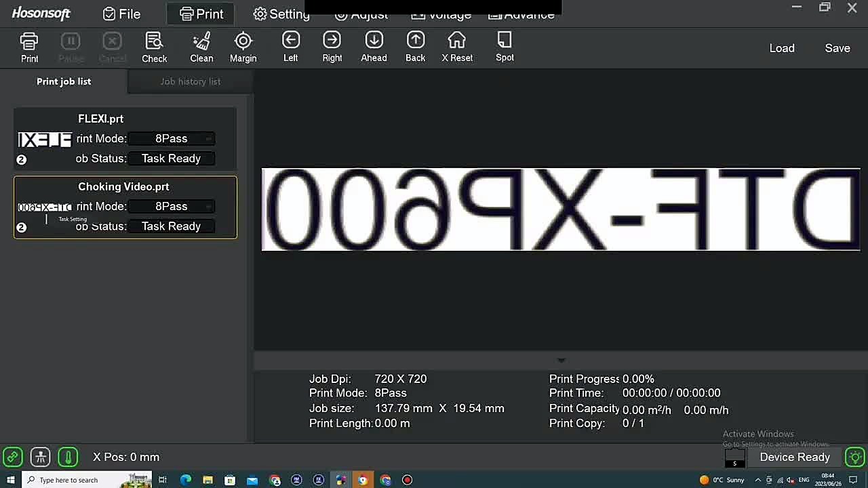Viewport: 868px width, 488px height.
Task: Click the Task Ready status of FLEXI.prt
Action: [172, 159]
